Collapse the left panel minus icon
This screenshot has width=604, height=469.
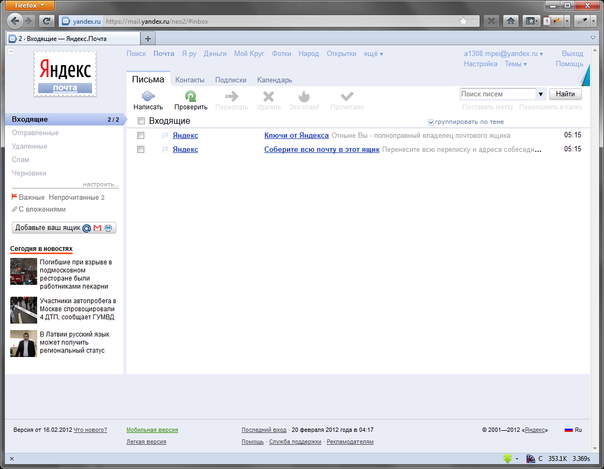tap(12, 51)
